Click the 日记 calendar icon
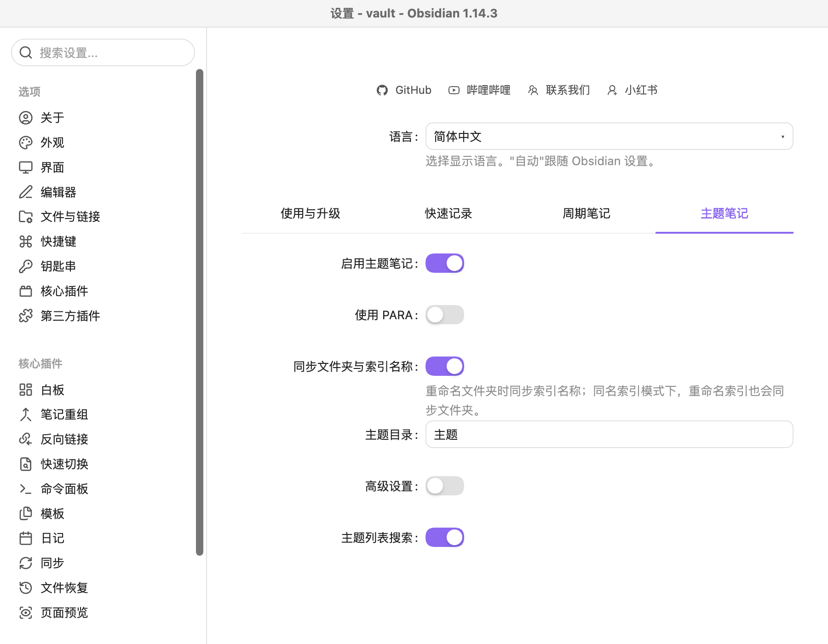The height and width of the screenshot is (644, 828). point(26,538)
